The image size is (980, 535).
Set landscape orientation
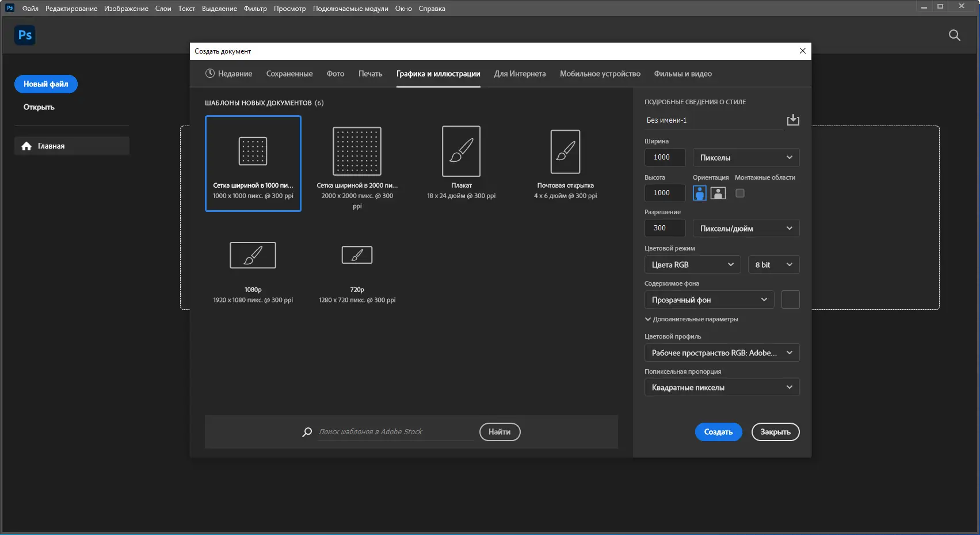718,193
